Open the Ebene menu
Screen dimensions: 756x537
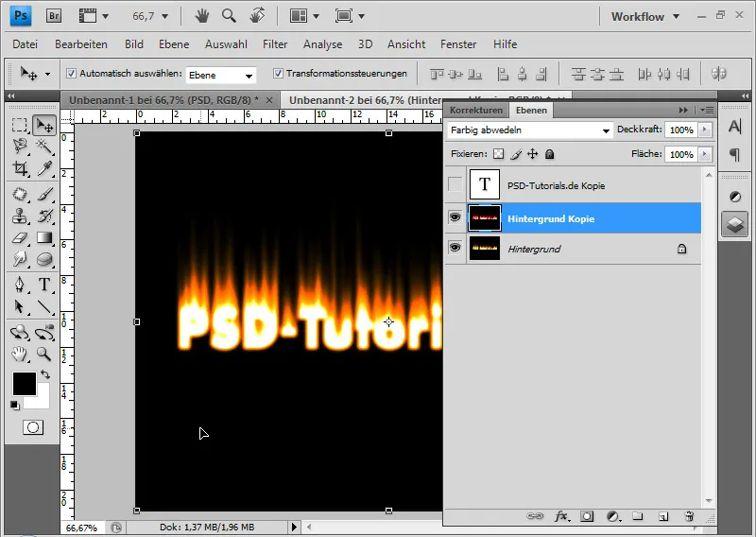pyautogui.click(x=174, y=44)
